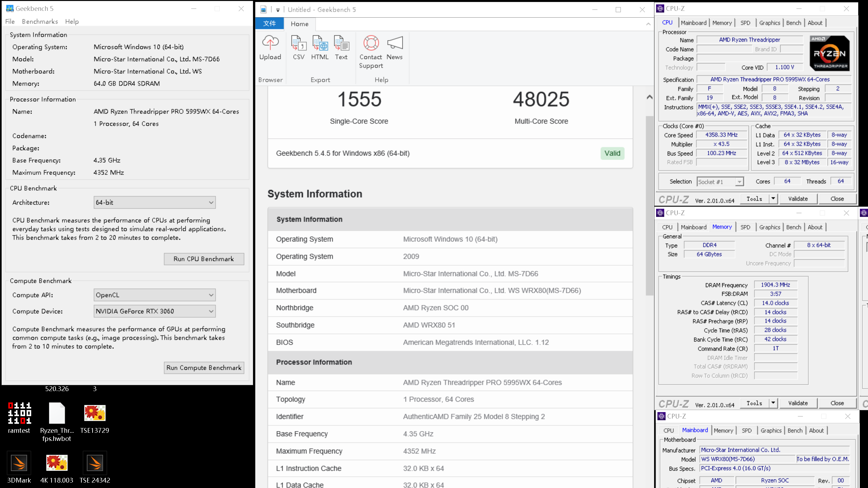Open the Benchmarks menu
The height and width of the screenshot is (488, 868).
click(x=40, y=22)
